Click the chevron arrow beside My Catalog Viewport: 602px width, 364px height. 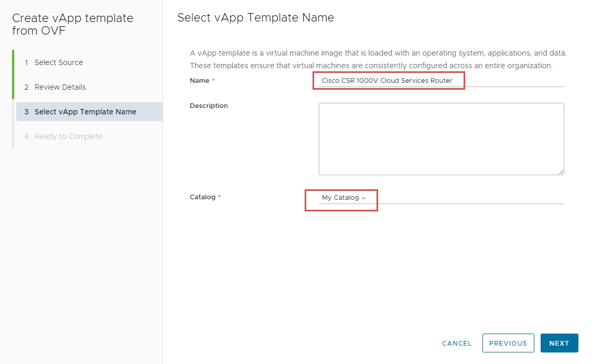[363, 198]
